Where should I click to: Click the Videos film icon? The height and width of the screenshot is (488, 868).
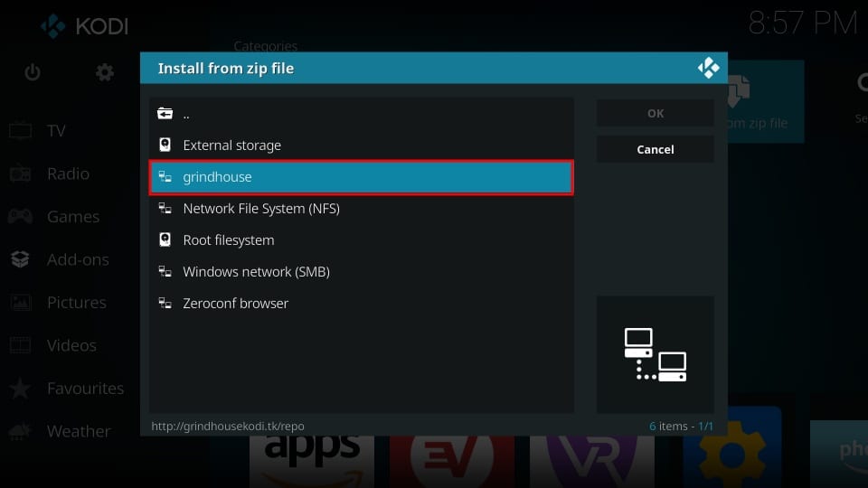[x=21, y=345]
